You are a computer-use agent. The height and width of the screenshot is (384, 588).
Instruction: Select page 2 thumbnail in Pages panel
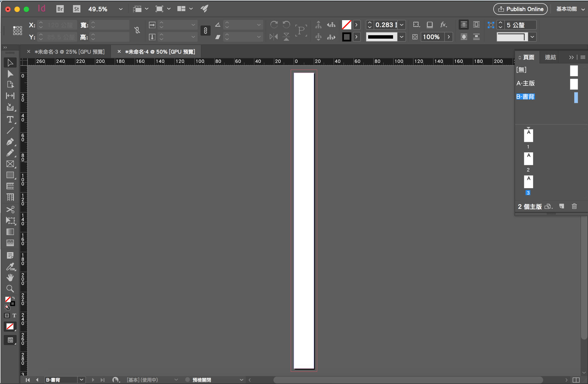click(528, 159)
